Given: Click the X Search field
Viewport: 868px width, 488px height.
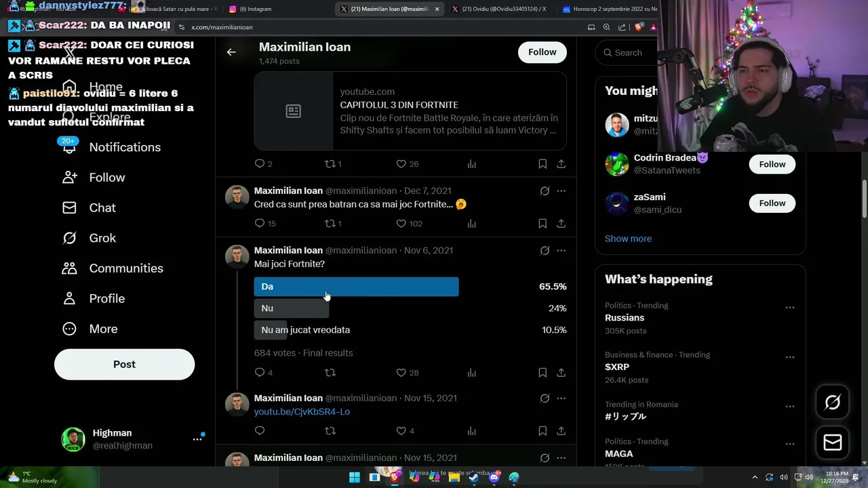Looking at the screenshot, I should click(627, 52).
